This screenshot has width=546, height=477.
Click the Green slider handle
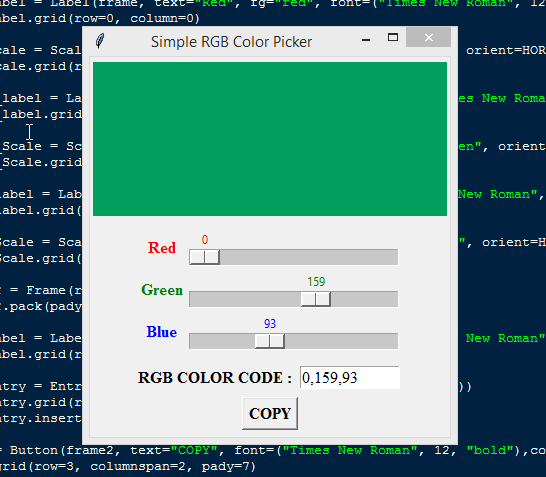pos(316,299)
